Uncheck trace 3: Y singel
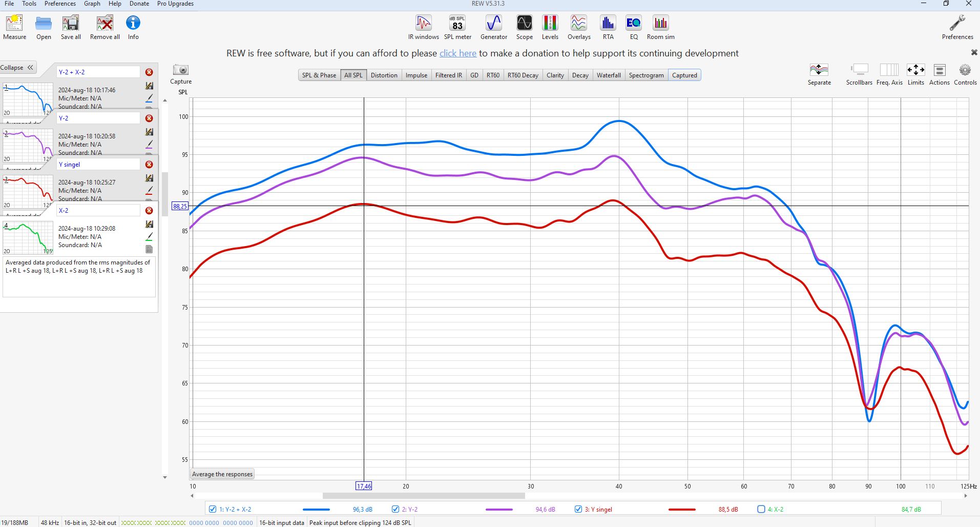The image size is (980, 527). coord(578,509)
